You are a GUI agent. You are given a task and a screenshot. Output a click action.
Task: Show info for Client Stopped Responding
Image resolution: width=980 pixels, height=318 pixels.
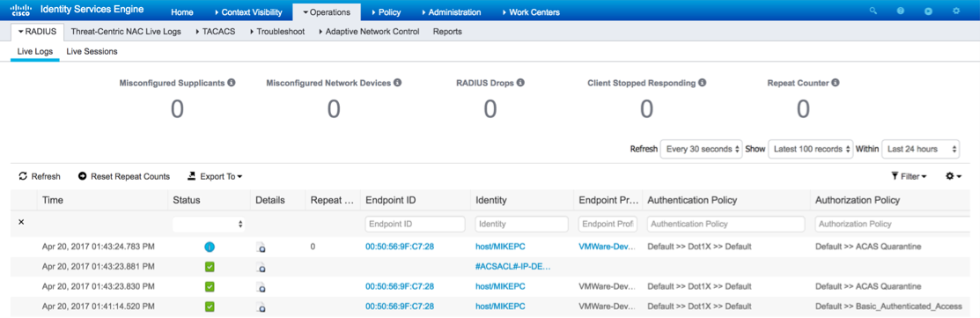click(x=702, y=83)
